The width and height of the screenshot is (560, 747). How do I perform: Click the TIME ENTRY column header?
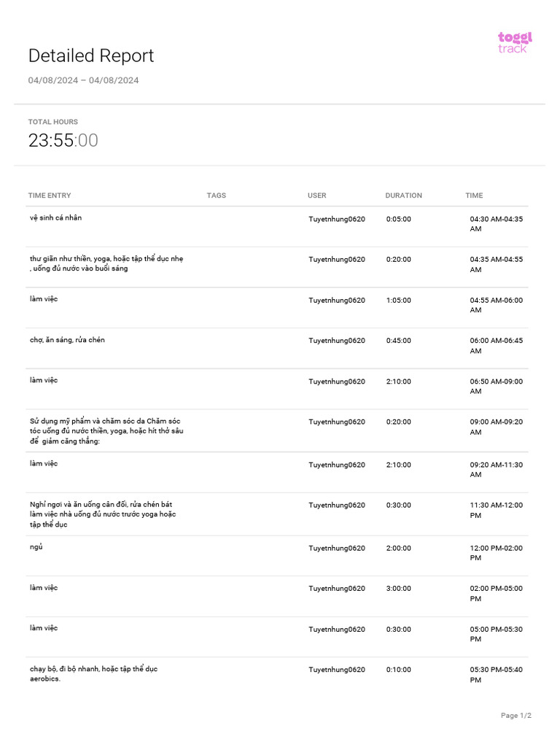[x=50, y=196]
